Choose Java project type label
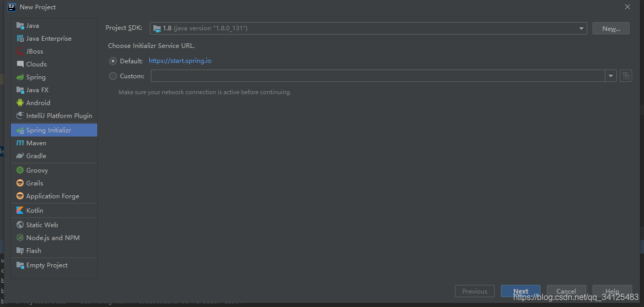Screen dimensions: 644x307 pyautogui.click(x=32, y=26)
